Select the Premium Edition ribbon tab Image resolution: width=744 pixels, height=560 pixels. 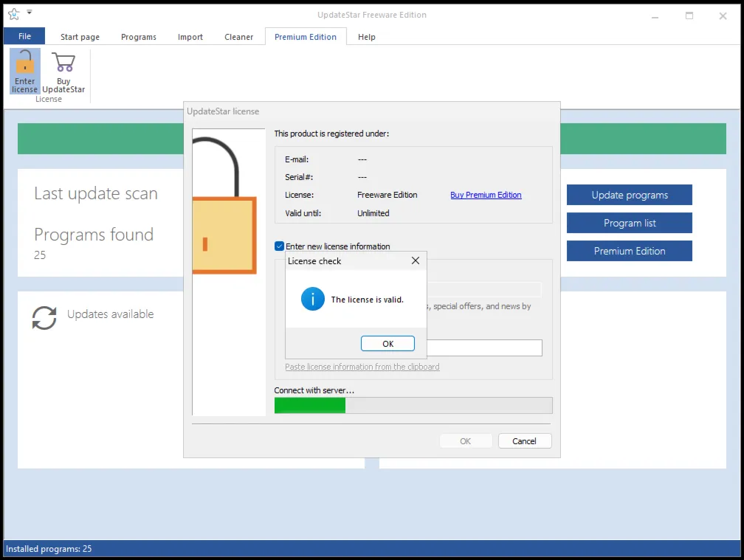click(x=306, y=36)
